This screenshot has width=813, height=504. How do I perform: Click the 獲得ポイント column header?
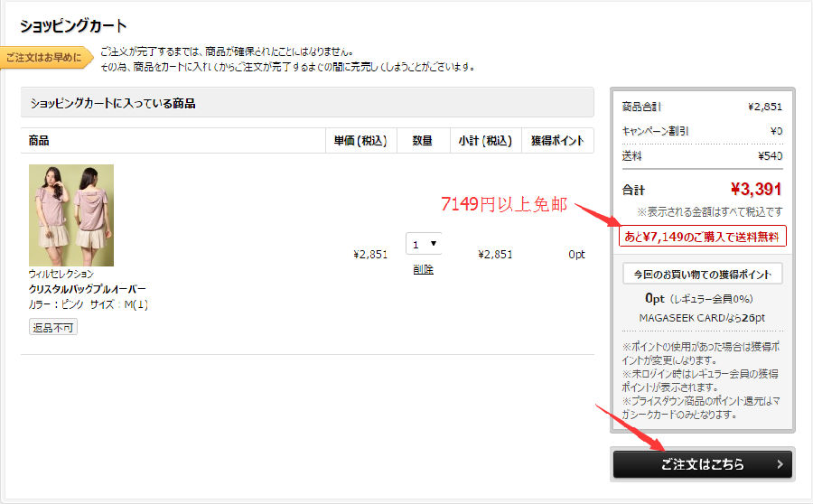[557, 141]
